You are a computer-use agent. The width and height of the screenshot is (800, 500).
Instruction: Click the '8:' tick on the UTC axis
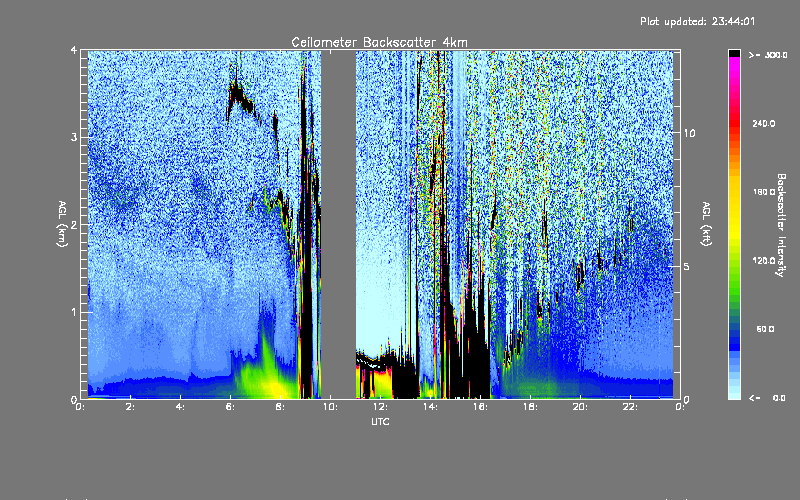point(281,407)
